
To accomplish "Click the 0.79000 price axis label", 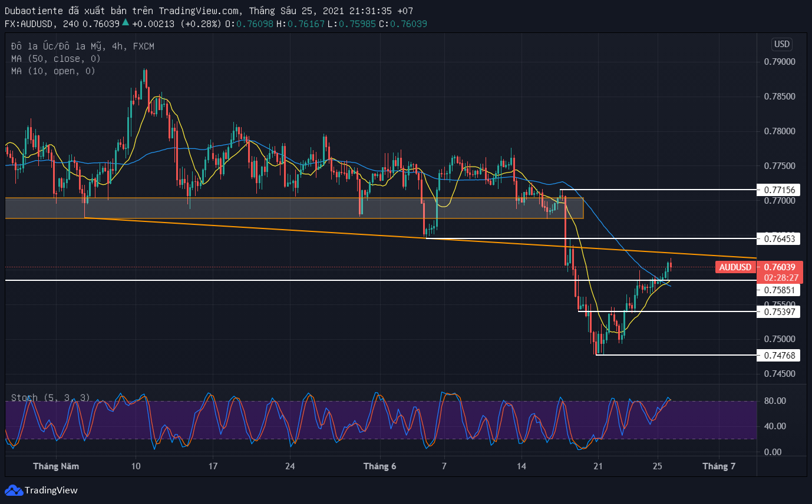I will tap(780, 62).
